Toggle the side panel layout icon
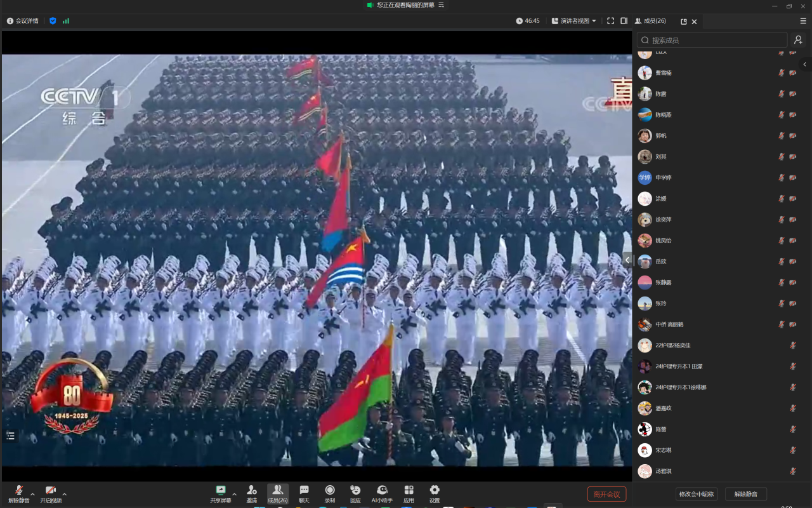 [x=624, y=21]
